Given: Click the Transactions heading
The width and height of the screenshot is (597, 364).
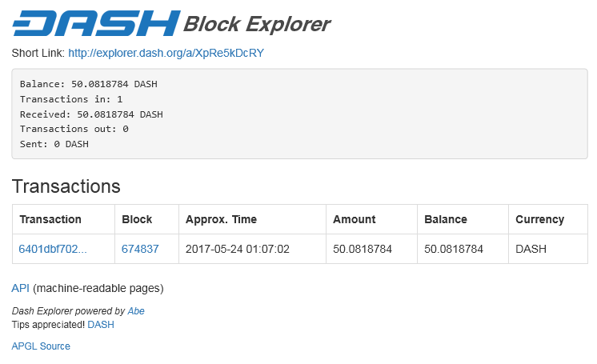Looking at the screenshot, I should [66, 186].
